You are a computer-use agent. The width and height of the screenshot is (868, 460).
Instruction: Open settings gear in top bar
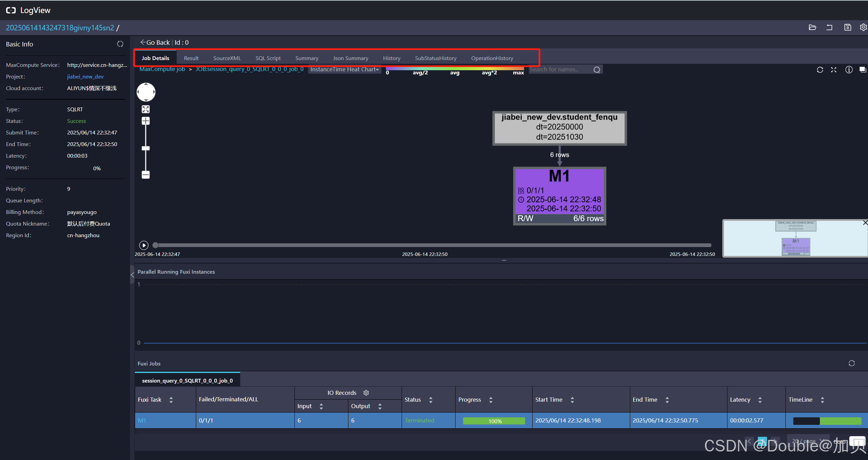click(x=863, y=28)
